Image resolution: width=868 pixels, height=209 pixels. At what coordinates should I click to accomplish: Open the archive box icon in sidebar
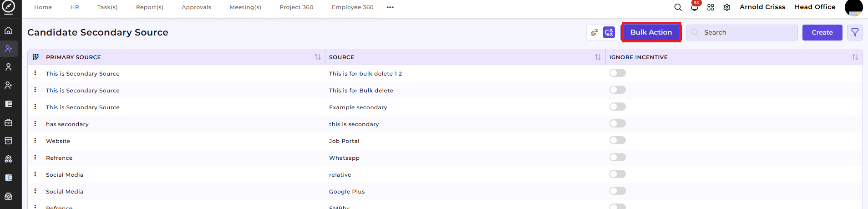coord(8,141)
